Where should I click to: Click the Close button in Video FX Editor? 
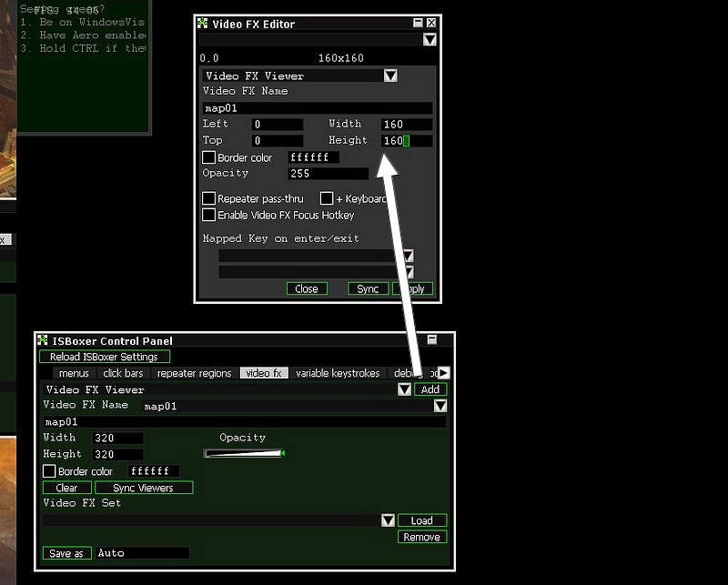coord(307,288)
